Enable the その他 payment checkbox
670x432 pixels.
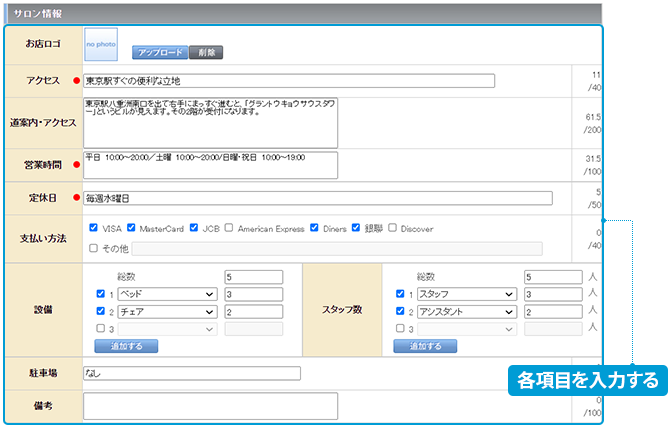[94, 248]
